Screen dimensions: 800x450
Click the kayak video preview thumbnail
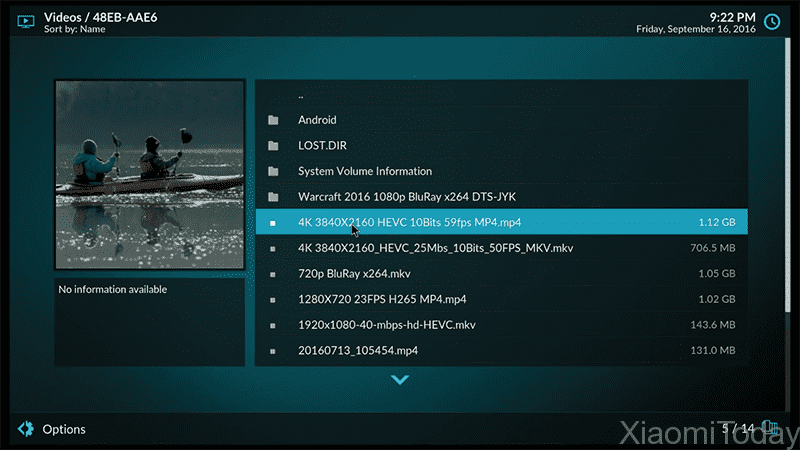[x=149, y=175]
